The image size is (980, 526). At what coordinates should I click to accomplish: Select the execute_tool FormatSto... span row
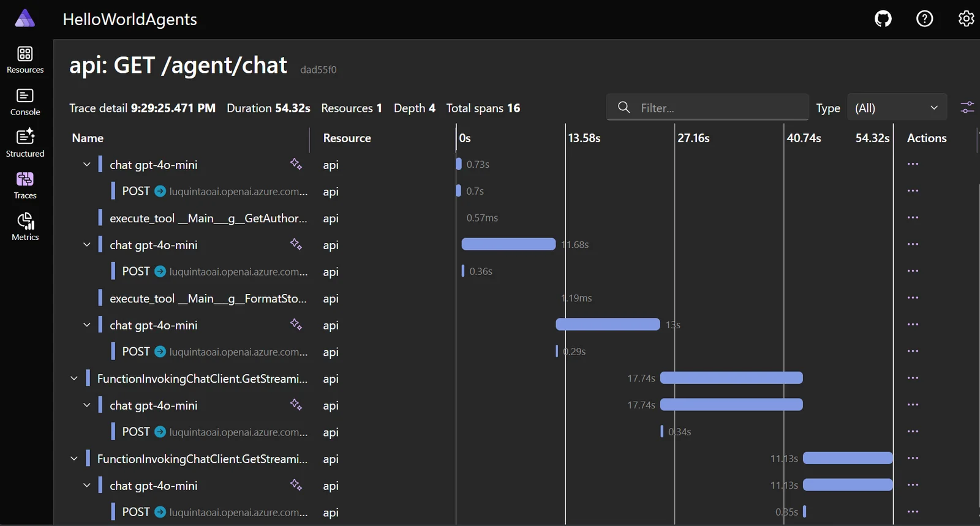(x=208, y=298)
